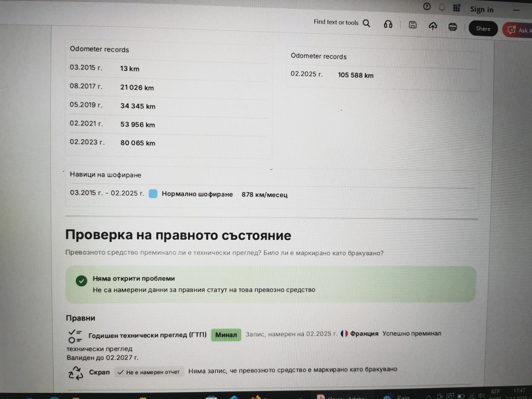Click the French flag icon
This screenshot has height=399, width=532.
click(344, 333)
